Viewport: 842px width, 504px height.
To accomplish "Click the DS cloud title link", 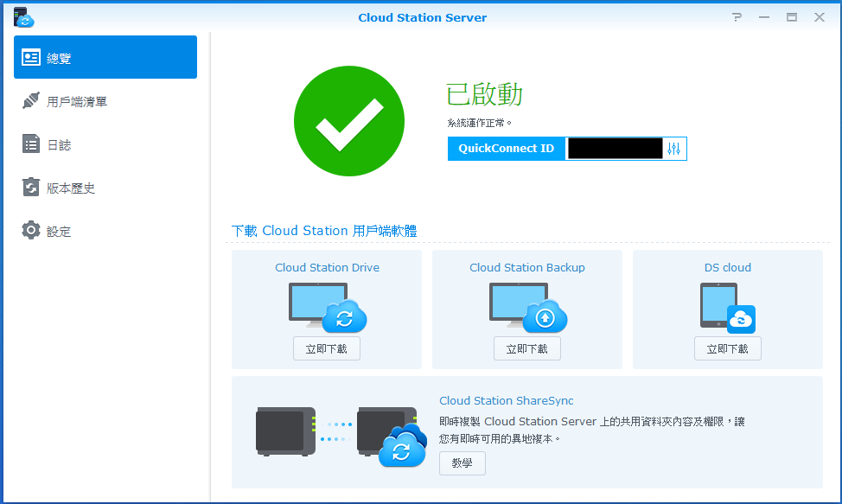I will click(728, 267).
